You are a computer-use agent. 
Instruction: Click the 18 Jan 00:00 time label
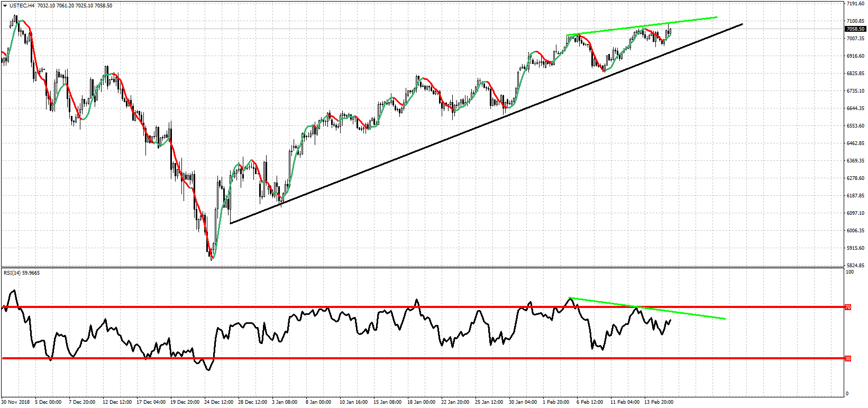[422, 402]
